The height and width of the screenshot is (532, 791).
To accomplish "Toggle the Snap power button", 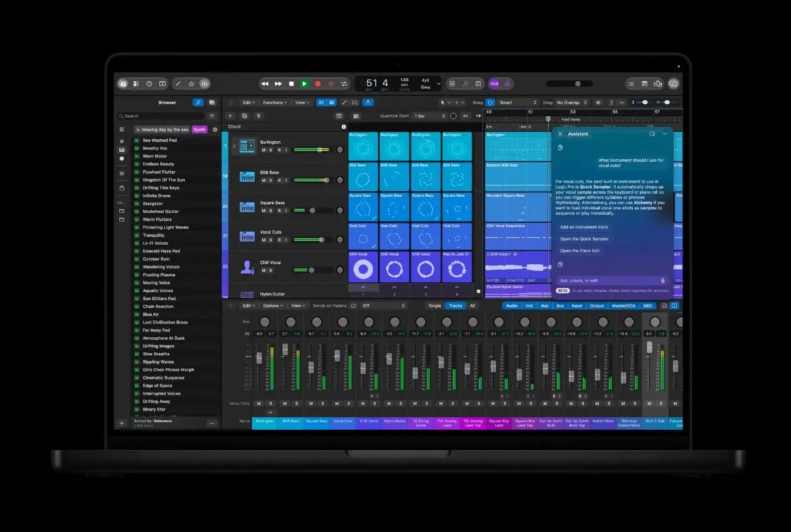I will (490, 102).
